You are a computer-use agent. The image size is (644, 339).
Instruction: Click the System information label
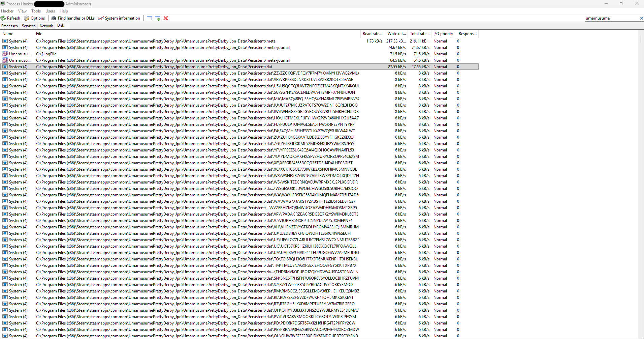[x=123, y=18]
